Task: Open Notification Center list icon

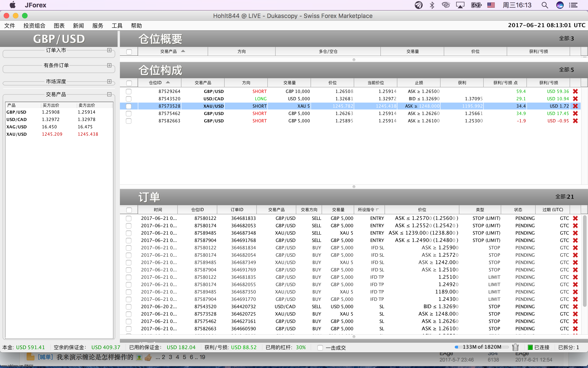Action: (x=574, y=5)
